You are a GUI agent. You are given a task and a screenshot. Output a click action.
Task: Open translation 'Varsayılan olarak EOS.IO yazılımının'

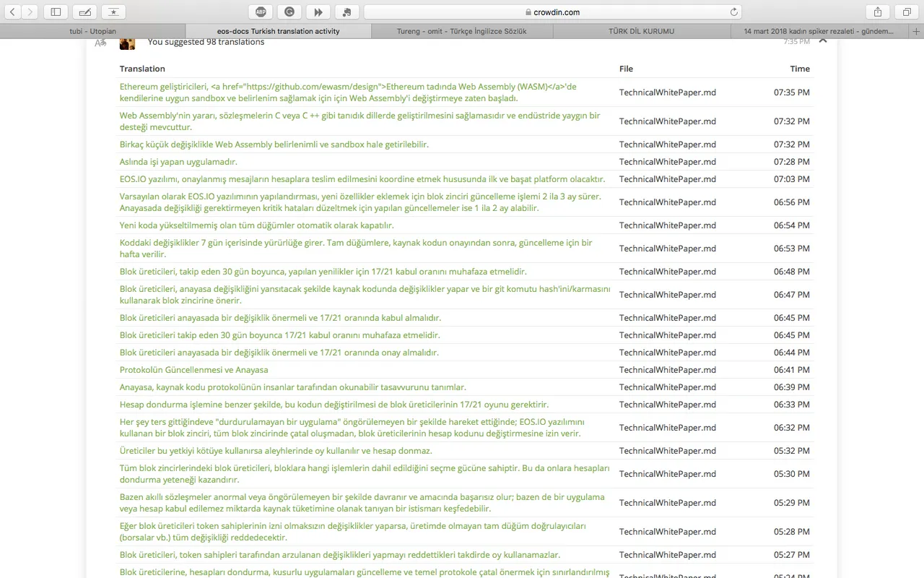click(x=360, y=202)
